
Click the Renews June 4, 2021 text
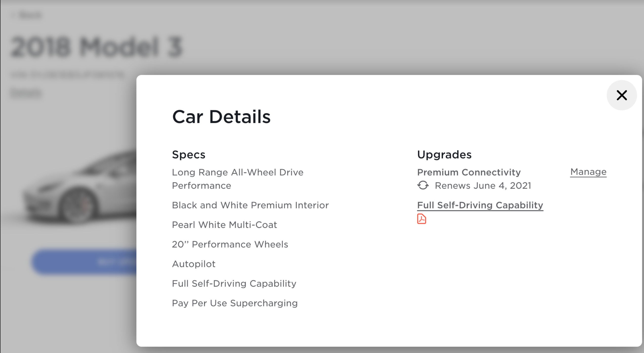[x=483, y=185]
